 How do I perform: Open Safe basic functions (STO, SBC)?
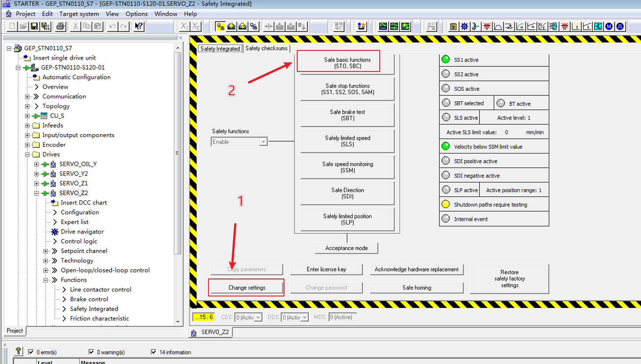[347, 63]
